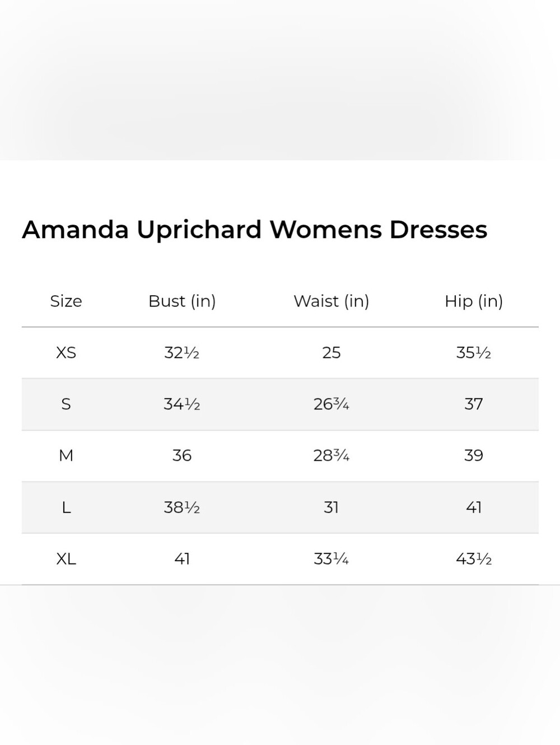Select the S hip value 37
Screen dimensions: 560x745
coord(474,404)
